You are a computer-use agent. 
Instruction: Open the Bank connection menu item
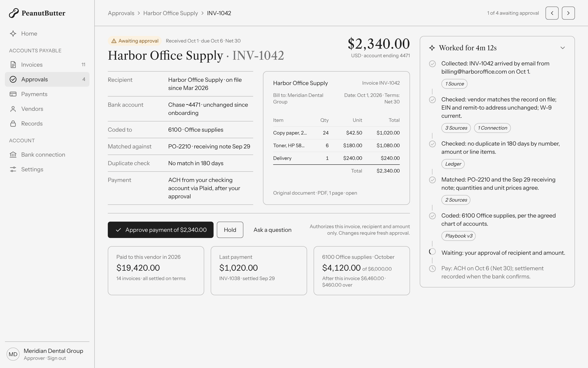point(47,155)
